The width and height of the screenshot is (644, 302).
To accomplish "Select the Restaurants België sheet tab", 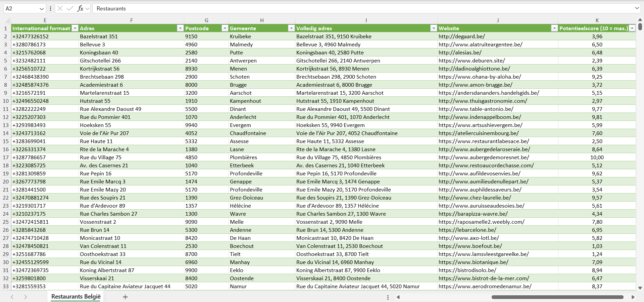I will (x=76, y=297).
